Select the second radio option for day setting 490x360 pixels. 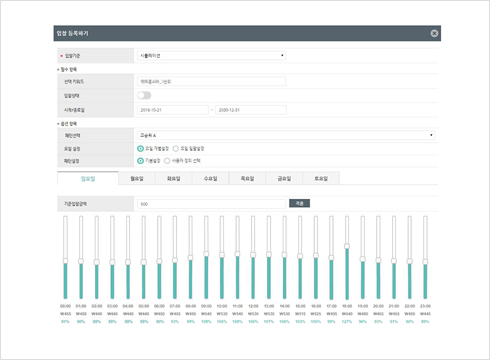pyautogui.click(x=176, y=148)
